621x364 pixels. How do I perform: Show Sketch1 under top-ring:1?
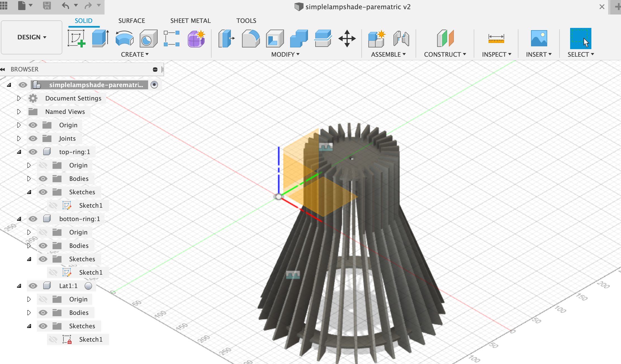pyautogui.click(x=53, y=205)
